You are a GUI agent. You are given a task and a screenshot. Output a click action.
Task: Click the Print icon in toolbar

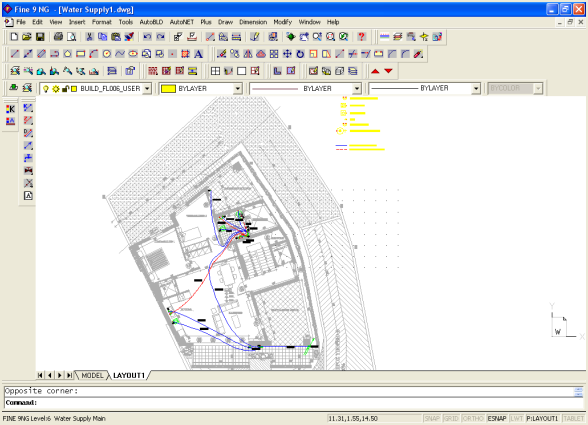coord(58,37)
